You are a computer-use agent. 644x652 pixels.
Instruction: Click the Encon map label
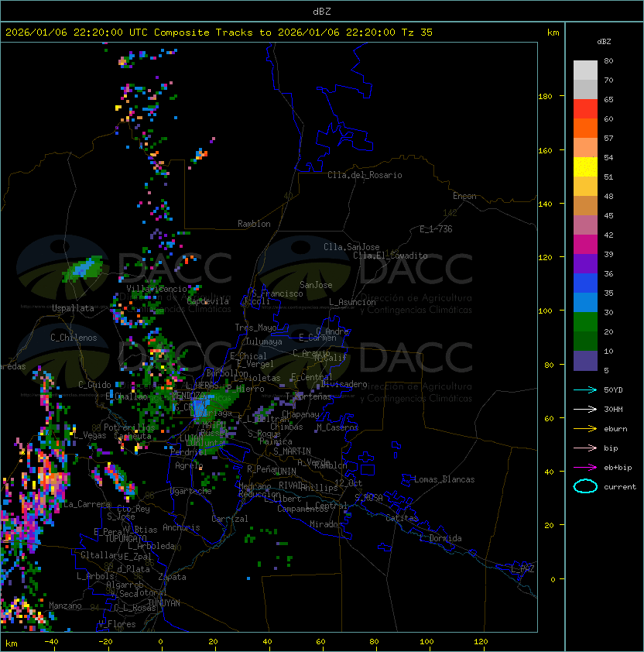(464, 196)
